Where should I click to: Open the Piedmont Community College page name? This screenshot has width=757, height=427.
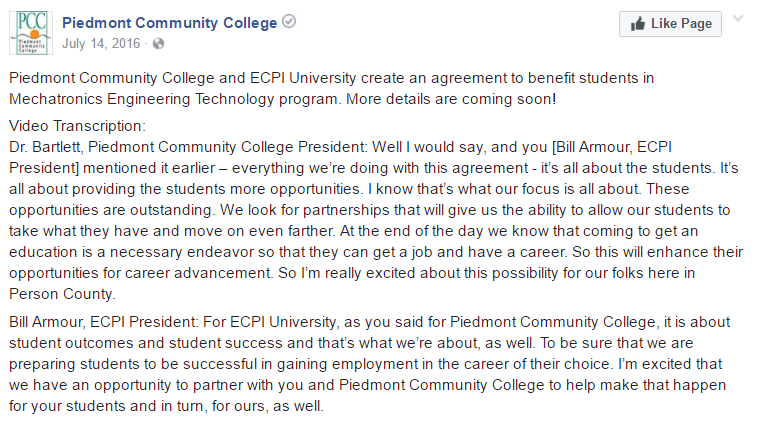[x=169, y=23]
